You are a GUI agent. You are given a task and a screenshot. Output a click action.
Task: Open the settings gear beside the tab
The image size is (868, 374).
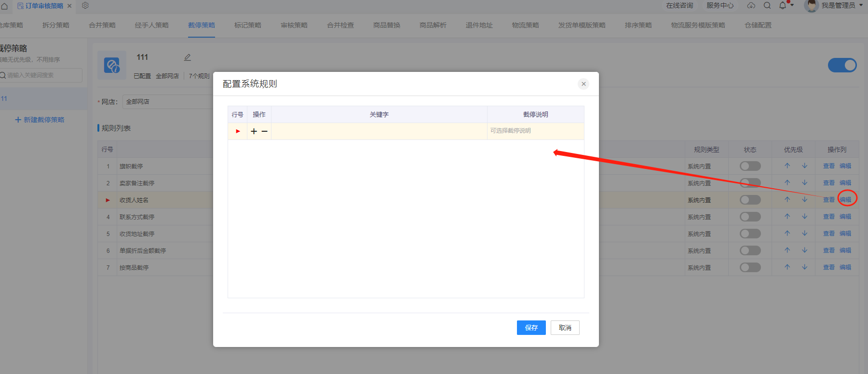(85, 5)
